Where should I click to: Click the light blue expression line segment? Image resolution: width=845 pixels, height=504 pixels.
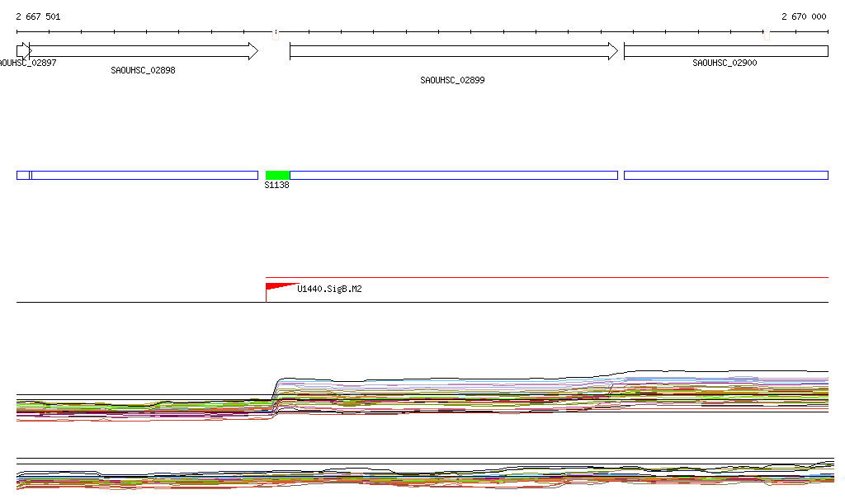[692, 379]
